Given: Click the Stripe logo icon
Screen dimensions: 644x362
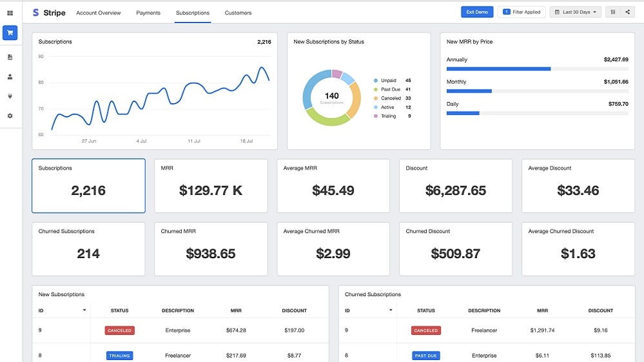Looking at the screenshot, I should pos(35,13).
